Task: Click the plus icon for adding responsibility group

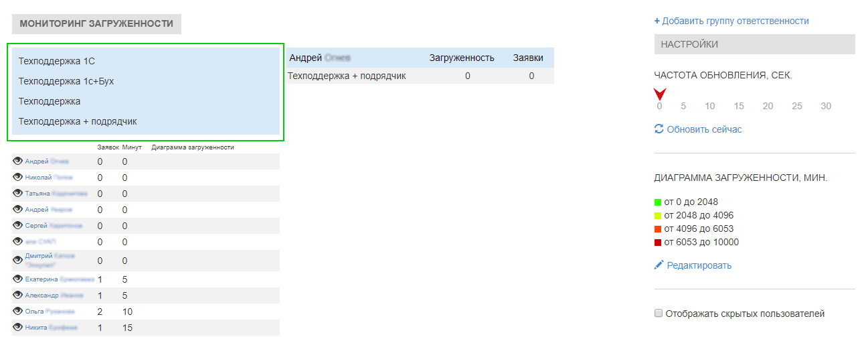Action: click(657, 21)
